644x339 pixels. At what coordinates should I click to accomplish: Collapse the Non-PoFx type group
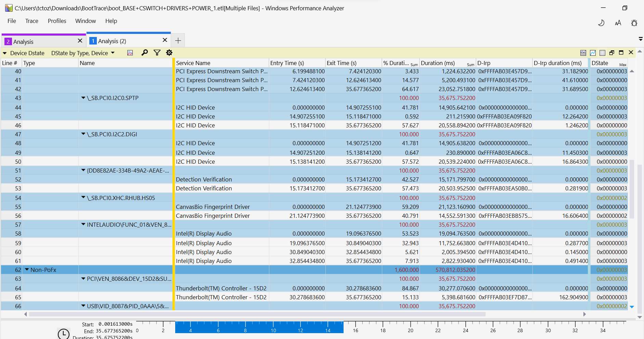tap(27, 270)
